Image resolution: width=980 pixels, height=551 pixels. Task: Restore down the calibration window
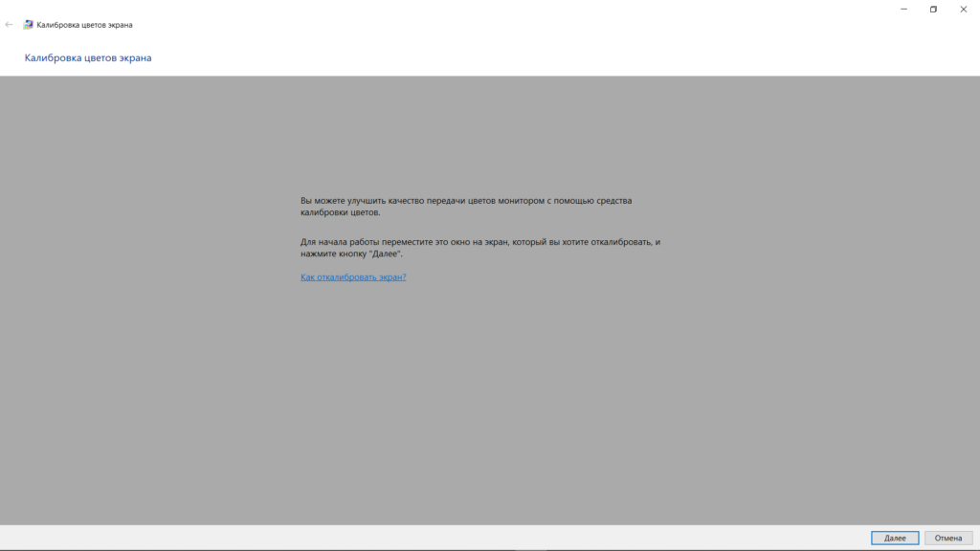933,9
